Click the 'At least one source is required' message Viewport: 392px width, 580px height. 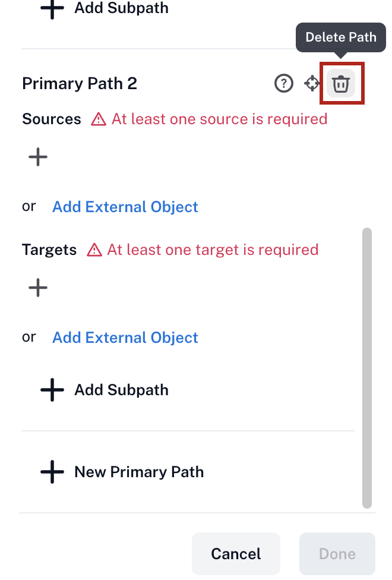[220, 119]
